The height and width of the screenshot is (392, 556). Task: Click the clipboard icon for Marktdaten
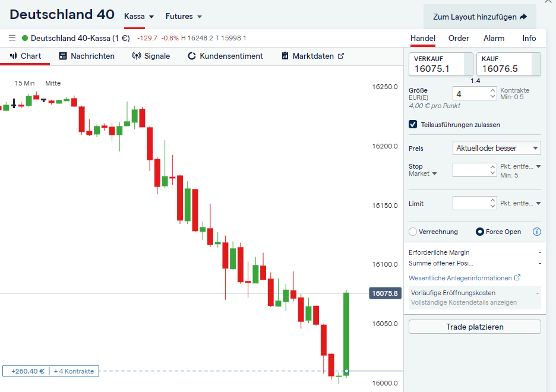tap(285, 56)
